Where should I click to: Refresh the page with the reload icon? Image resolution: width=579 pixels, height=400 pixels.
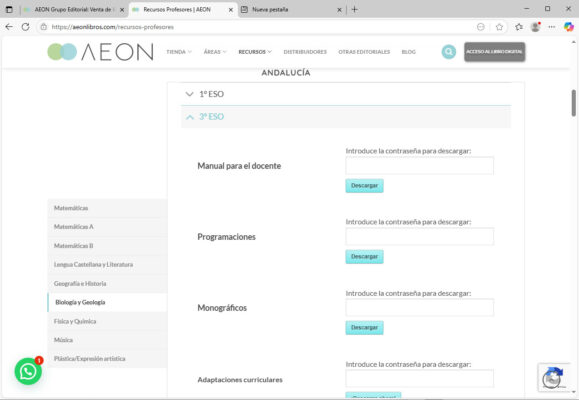(x=25, y=27)
